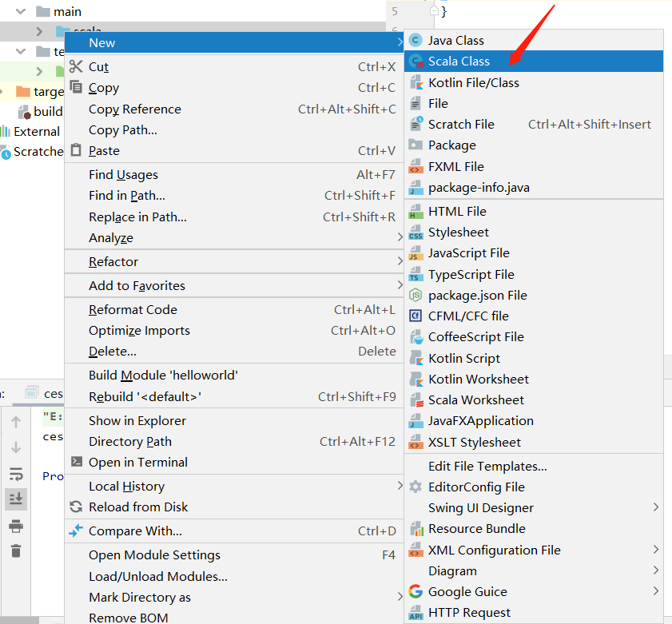The height and width of the screenshot is (624, 672).
Task: Click the CoffeeScript File icon
Action: pyautogui.click(x=416, y=337)
